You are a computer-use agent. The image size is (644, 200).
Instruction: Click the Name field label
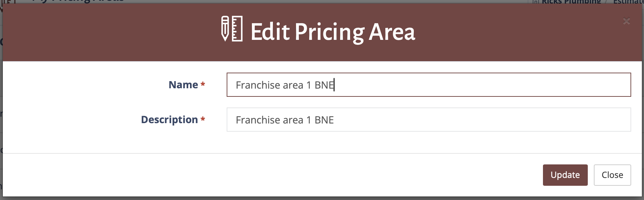183,85
